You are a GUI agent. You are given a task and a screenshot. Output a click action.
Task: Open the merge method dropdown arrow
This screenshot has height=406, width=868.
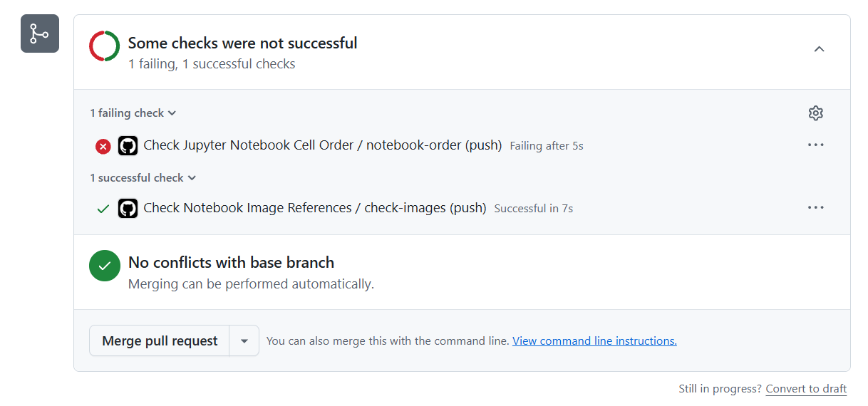click(x=244, y=341)
